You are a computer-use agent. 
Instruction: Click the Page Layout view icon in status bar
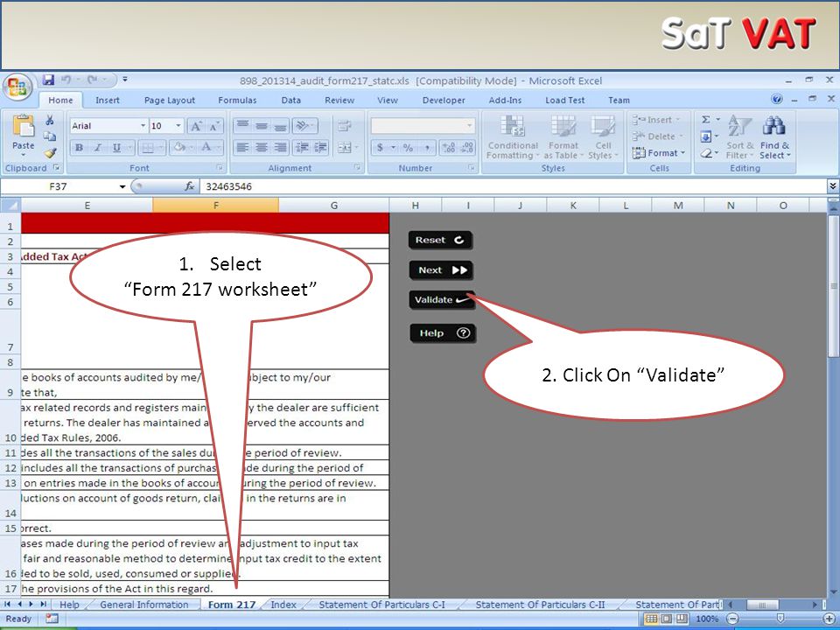666,619
